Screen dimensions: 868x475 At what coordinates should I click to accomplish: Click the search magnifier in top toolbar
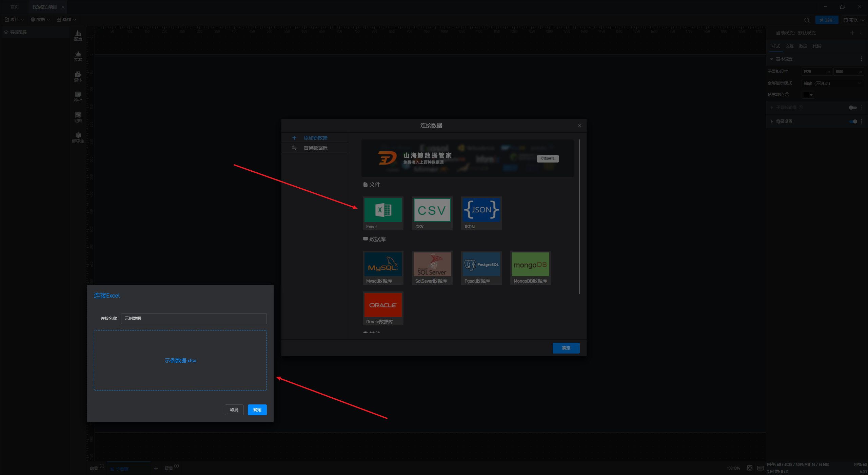point(807,20)
